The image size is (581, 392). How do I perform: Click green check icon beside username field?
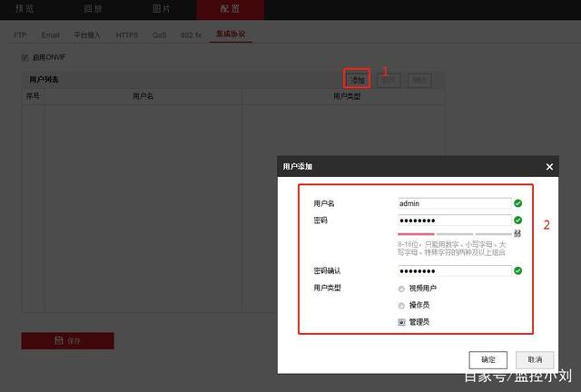coord(518,203)
